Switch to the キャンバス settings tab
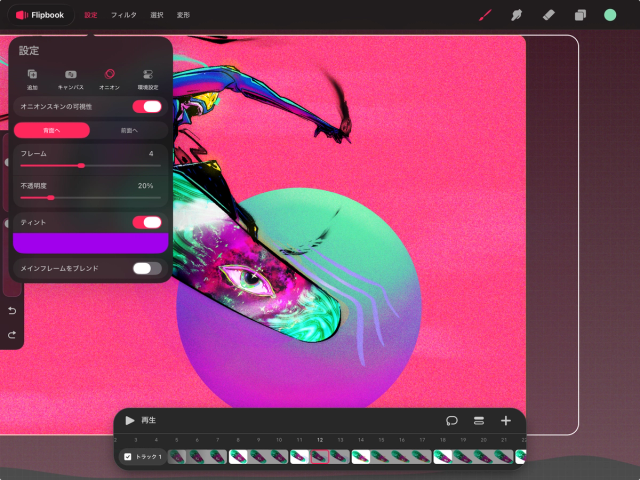The height and width of the screenshot is (480, 640). point(71,80)
